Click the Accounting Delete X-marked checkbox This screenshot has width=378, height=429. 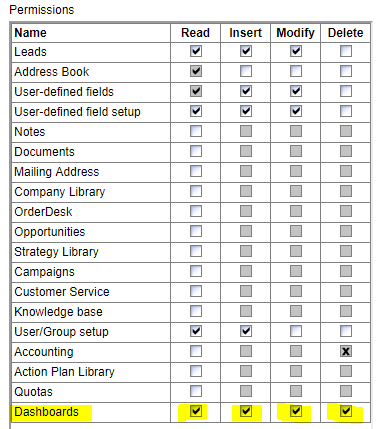tap(346, 351)
